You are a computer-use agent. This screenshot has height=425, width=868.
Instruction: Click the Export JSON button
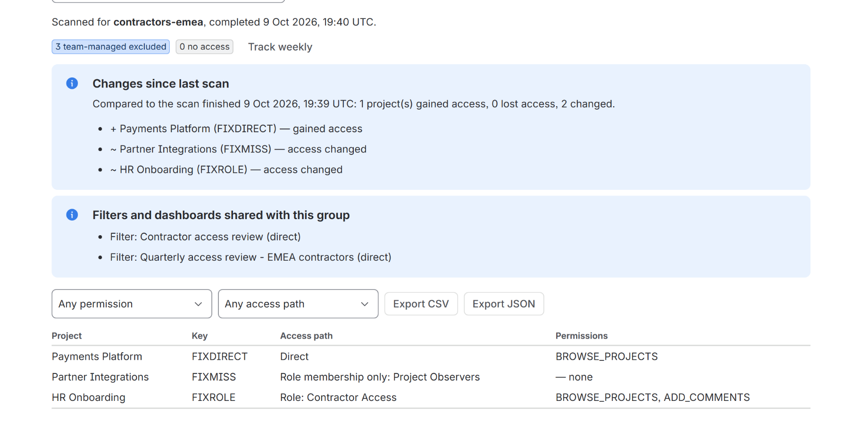pyautogui.click(x=504, y=304)
